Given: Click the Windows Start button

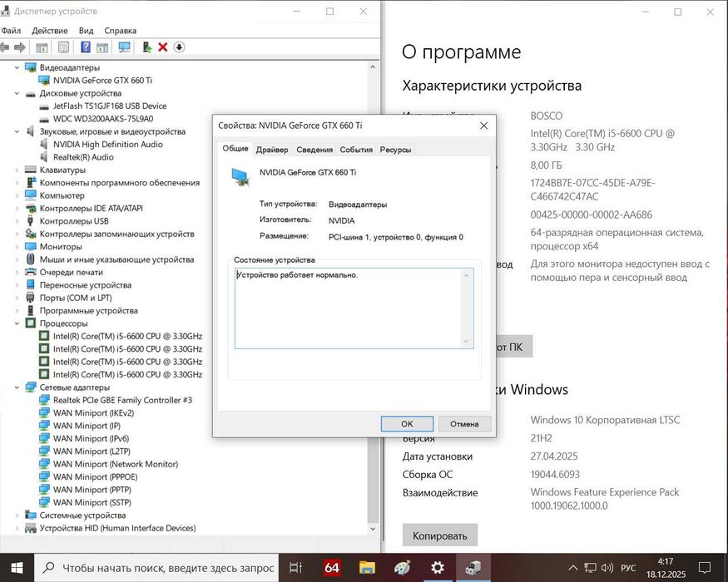Looking at the screenshot, I should 17,568.
